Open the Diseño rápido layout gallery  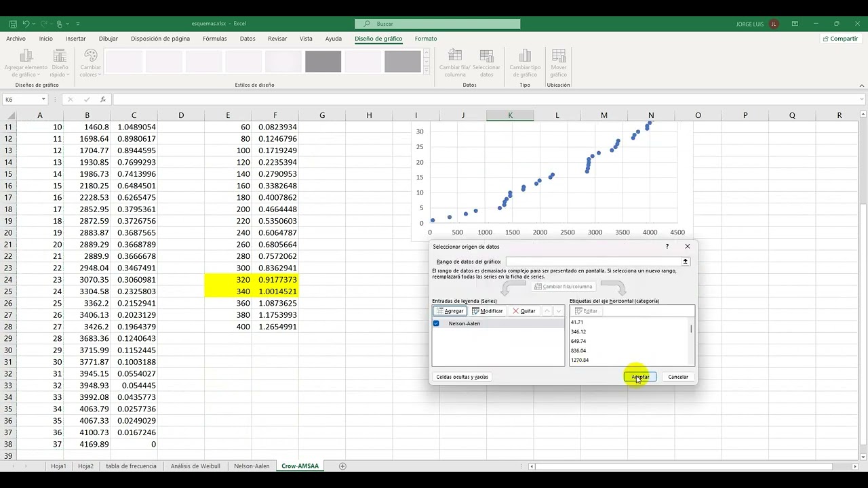click(60, 63)
